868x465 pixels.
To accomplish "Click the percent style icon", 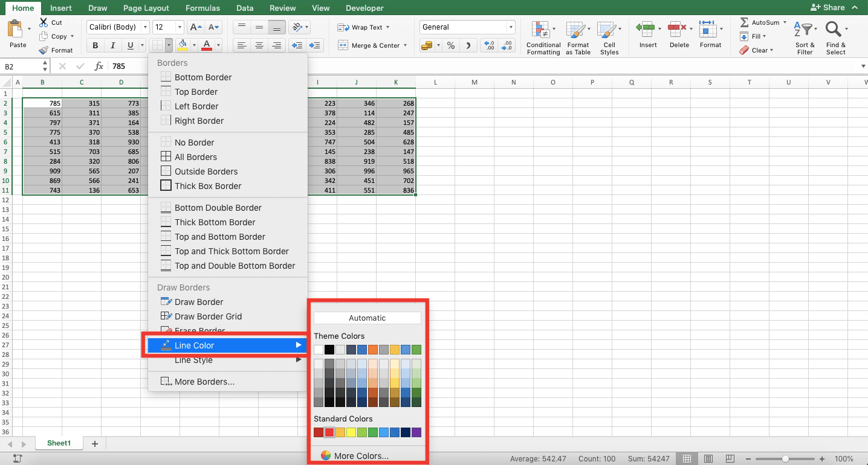I will click(451, 45).
